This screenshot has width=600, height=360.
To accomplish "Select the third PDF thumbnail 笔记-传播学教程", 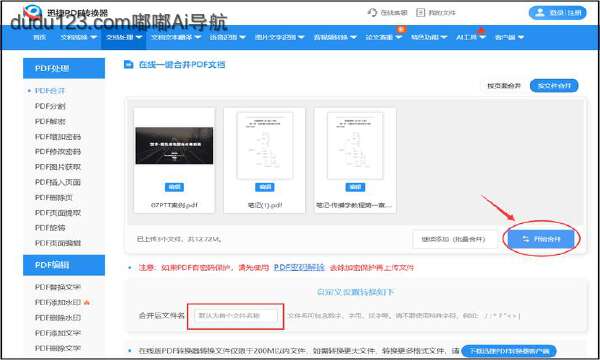I will coord(355,160).
